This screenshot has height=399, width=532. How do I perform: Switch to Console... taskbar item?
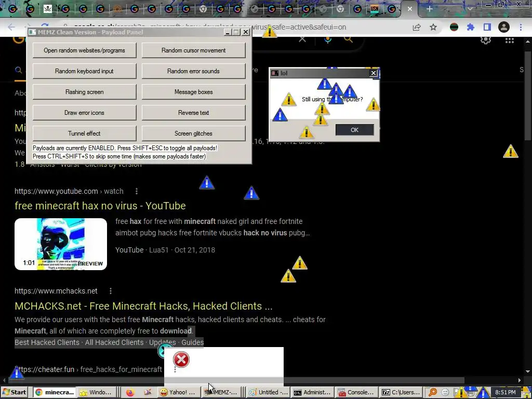pos(356,392)
